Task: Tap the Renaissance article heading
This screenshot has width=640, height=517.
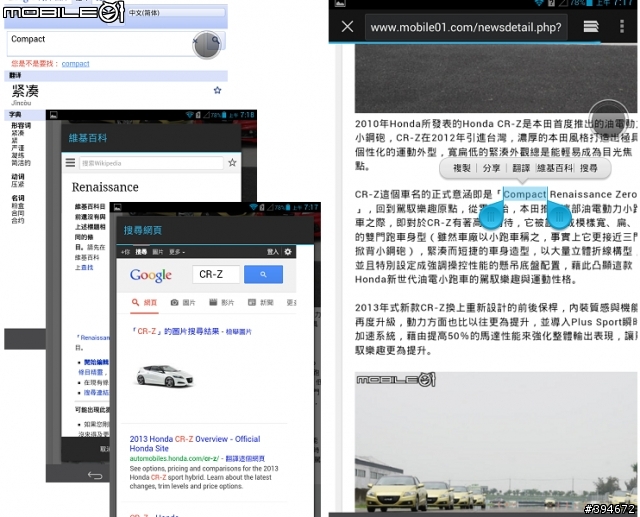Action: pyautogui.click(x=105, y=187)
